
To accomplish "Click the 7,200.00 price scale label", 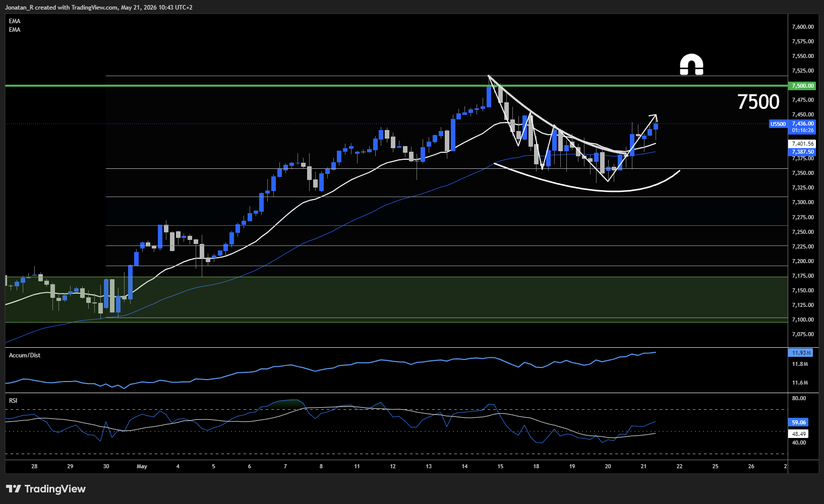I will [803, 261].
